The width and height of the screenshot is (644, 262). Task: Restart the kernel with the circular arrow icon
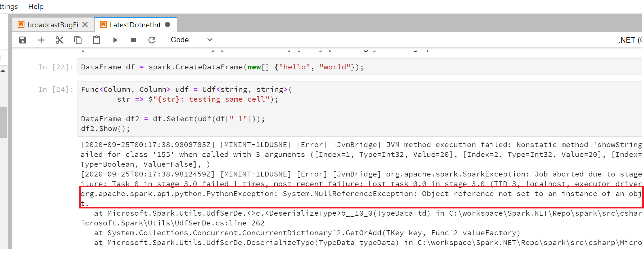click(x=152, y=40)
